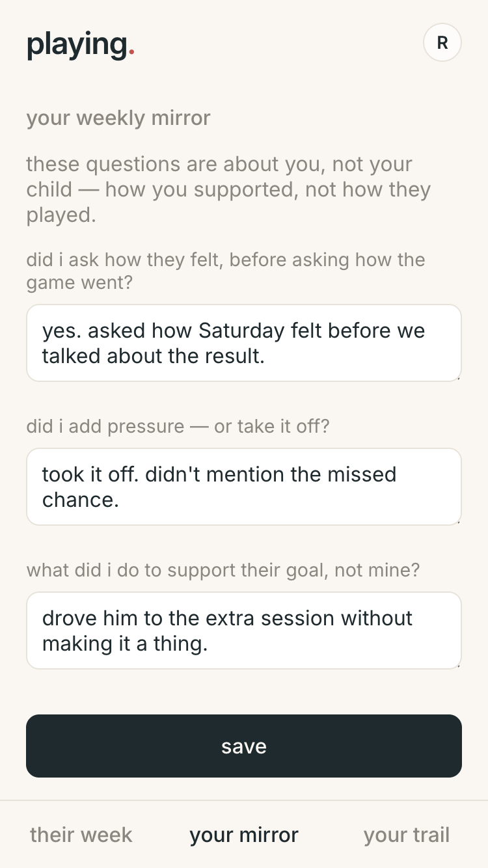Screen dimensions: 488x868
Task: Click resize corner of pressure answer box
Action: click(458, 521)
